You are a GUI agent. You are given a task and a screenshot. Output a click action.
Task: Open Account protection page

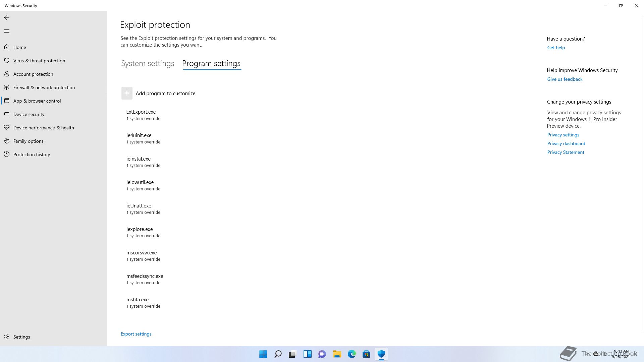(x=54, y=74)
